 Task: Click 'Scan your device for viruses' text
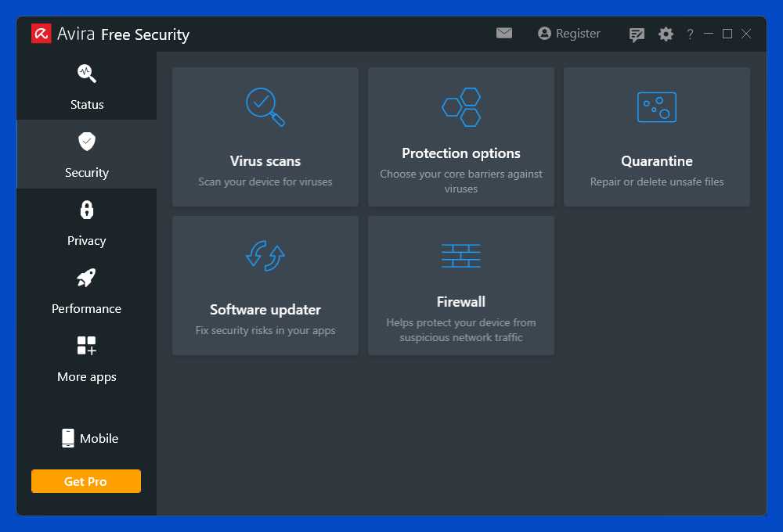point(265,182)
